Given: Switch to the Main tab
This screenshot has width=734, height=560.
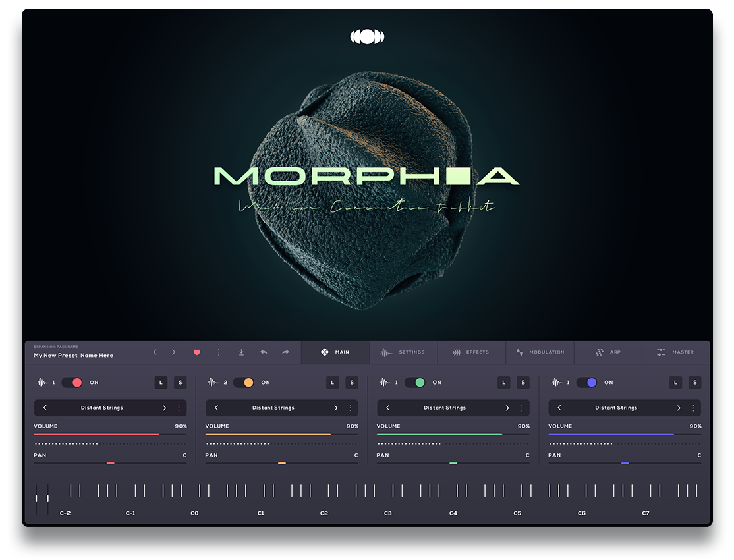Looking at the screenshot, I should (x=335, y=352).
